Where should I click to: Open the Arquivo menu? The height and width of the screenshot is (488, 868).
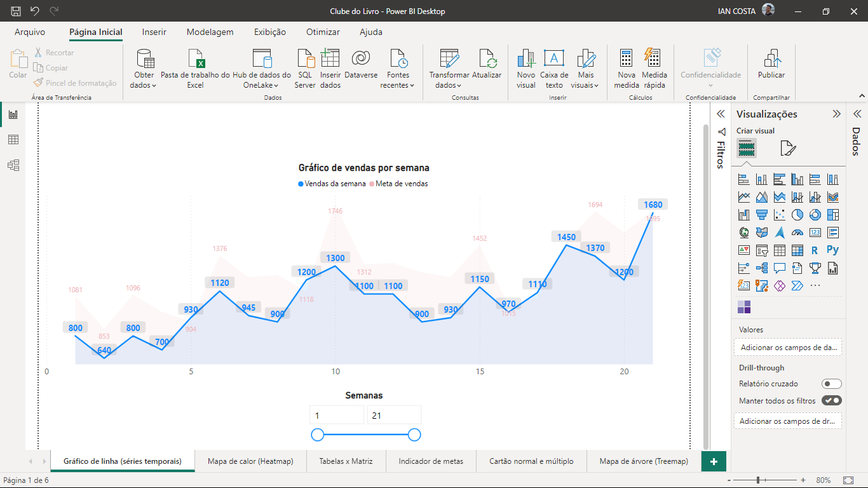coord(30,32)
